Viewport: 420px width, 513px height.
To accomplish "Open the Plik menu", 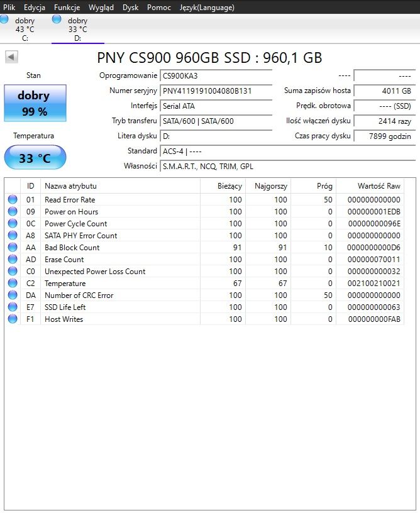I will coord(9,7).
